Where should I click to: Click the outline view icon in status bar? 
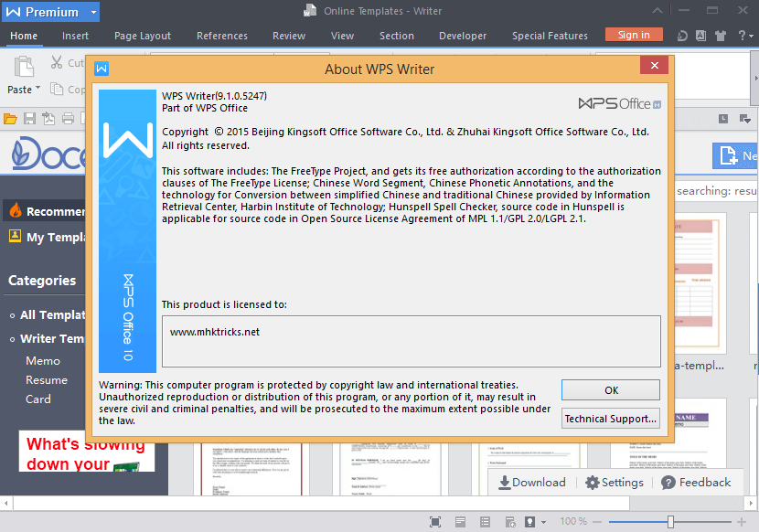click(x=484, y=521)
